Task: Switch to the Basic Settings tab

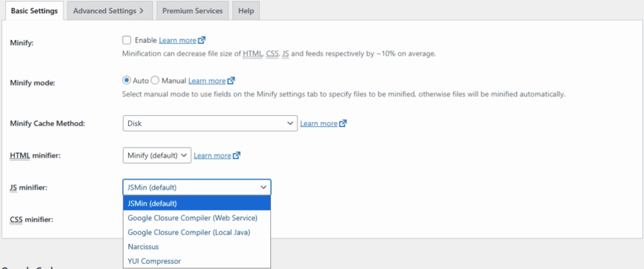Action: [34, 11]
